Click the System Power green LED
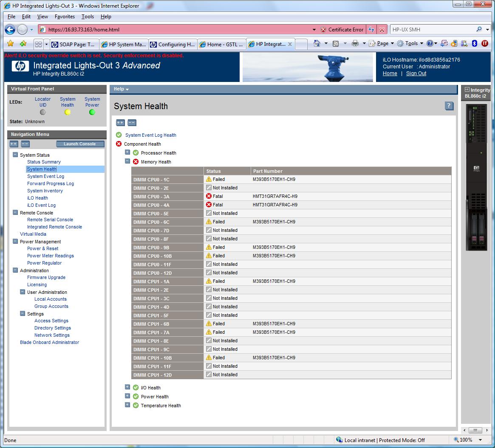 coord(92,113)
